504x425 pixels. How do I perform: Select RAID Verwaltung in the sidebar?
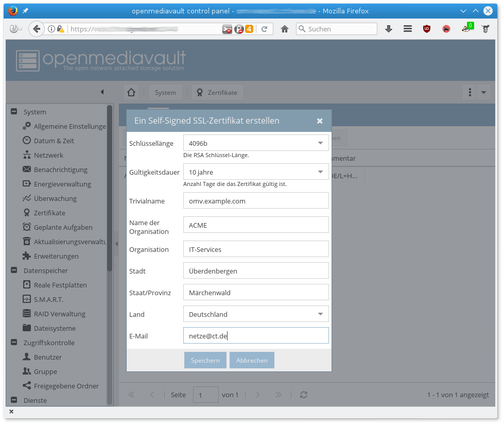coord(59,314)
